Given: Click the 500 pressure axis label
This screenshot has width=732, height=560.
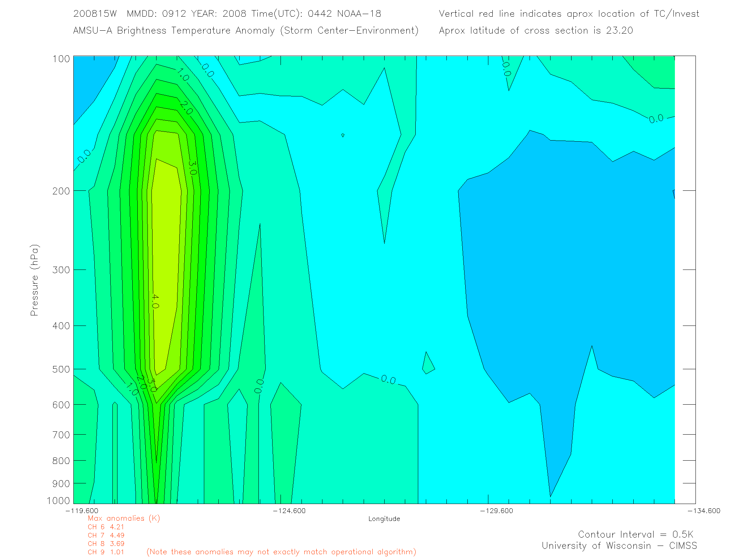Looking at the screenshot, I should 61,369.
